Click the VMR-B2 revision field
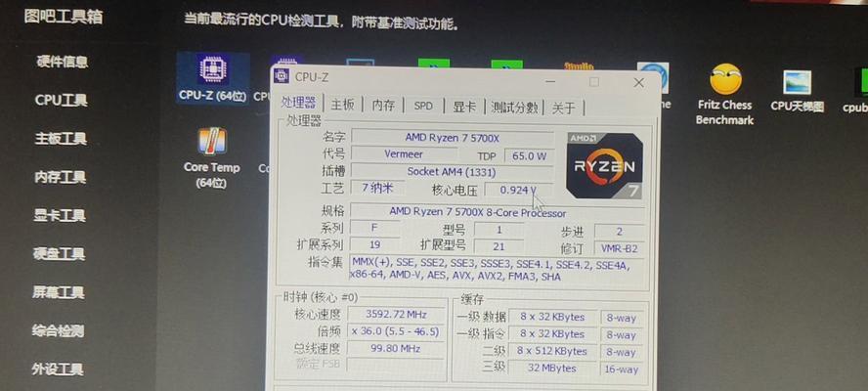Screen dimensions: 868x391 619,248
